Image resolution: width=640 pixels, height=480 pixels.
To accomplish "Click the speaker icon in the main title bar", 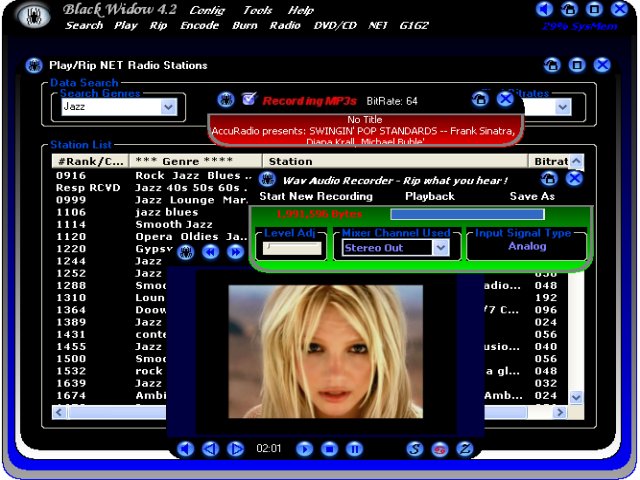I will 544,9.
